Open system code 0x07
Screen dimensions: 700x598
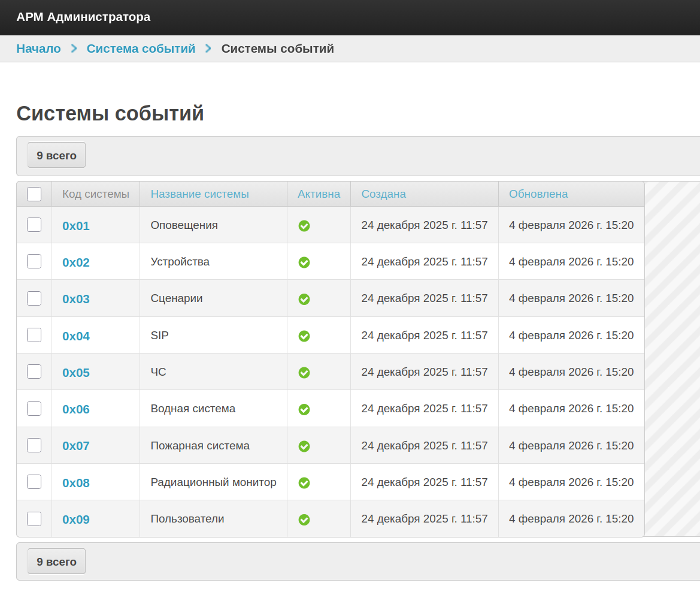(x=76, y=446)
